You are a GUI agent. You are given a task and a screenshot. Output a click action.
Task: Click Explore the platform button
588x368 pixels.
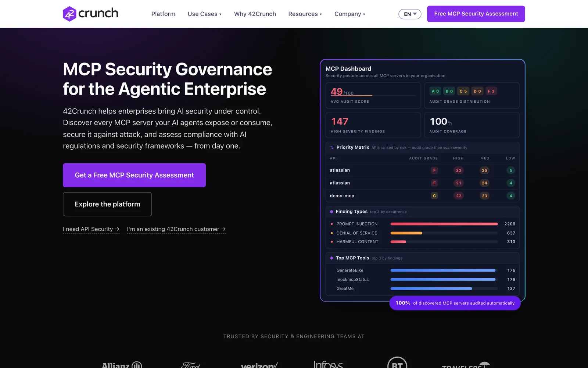pyautogui.click(x=107, y=204)
